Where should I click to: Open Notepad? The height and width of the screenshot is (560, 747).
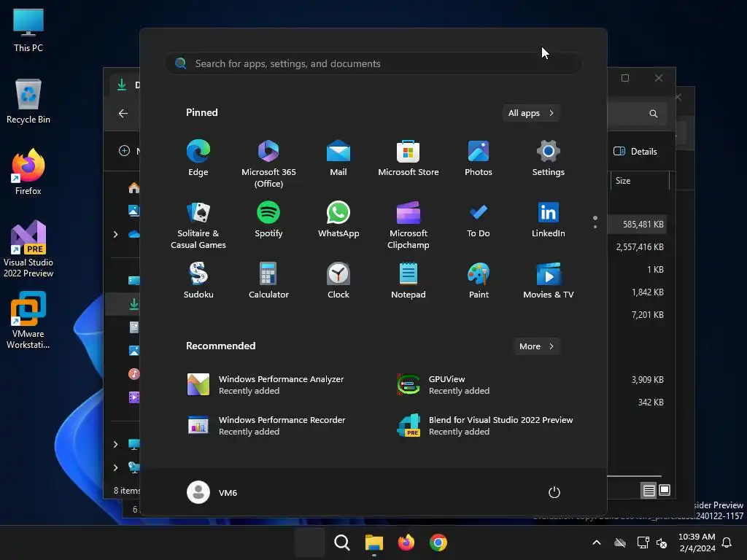click(x=409, y=281)
